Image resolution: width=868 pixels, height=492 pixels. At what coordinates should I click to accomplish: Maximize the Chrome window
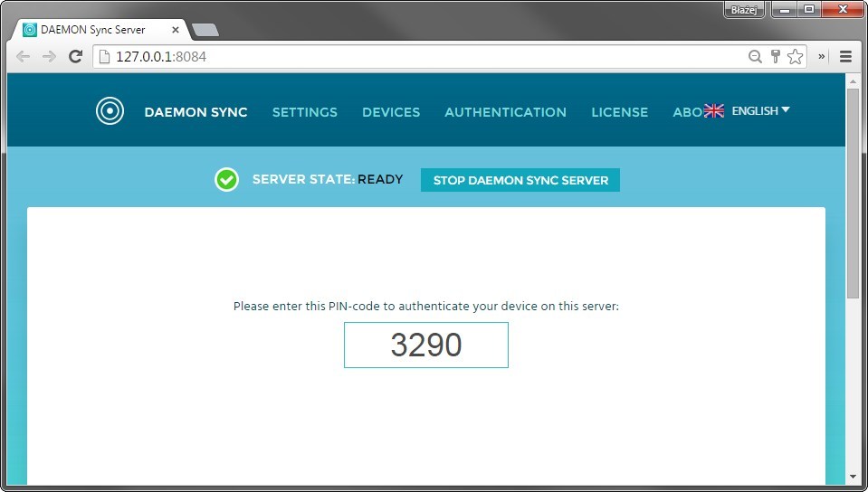point(809,10)
